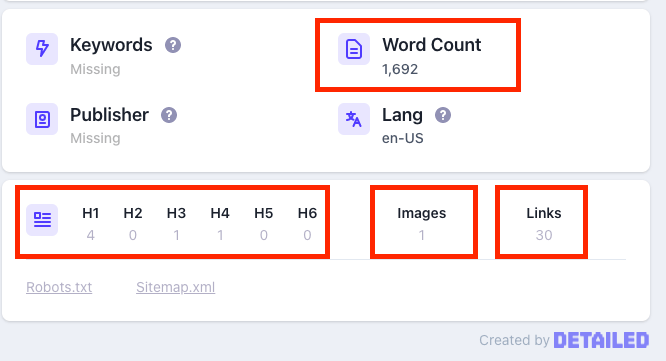666x361 pixels.
Task: Click the Missing value under Publisher
Action: 95,138
